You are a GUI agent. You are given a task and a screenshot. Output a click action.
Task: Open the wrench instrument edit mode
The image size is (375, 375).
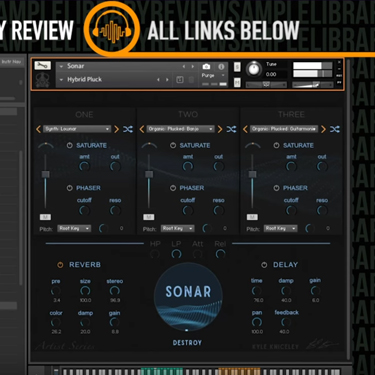point(43,65)
